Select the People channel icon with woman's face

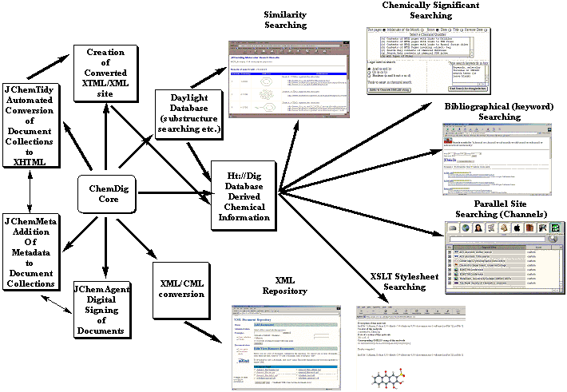(x=478, y=228)
